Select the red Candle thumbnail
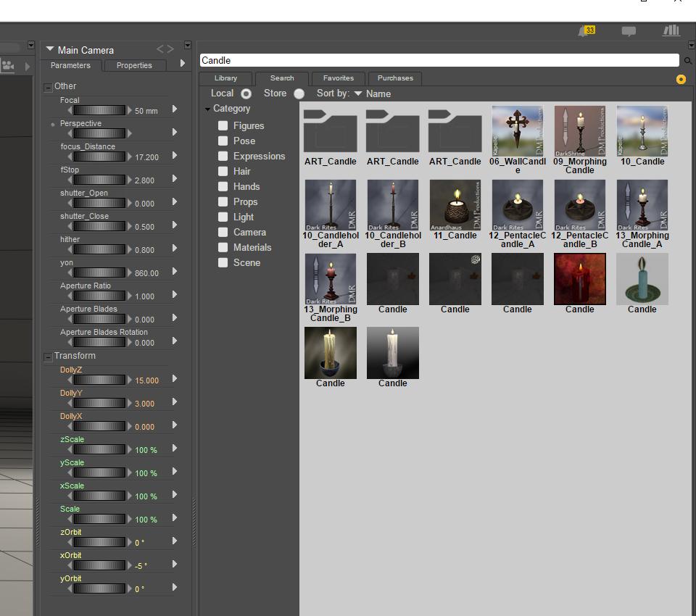 click(579, 279)
